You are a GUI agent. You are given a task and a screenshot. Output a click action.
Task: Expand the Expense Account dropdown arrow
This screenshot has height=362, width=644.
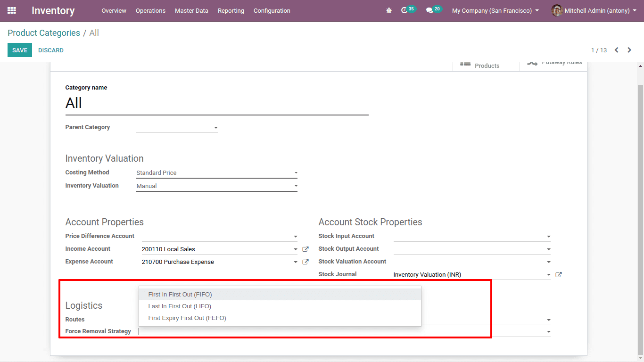coord(296,262)
